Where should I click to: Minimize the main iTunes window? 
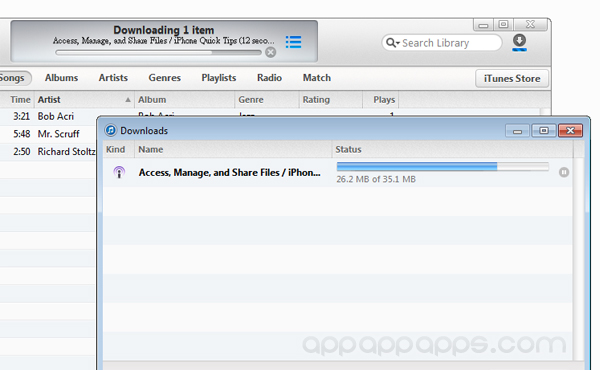point(483,25)
